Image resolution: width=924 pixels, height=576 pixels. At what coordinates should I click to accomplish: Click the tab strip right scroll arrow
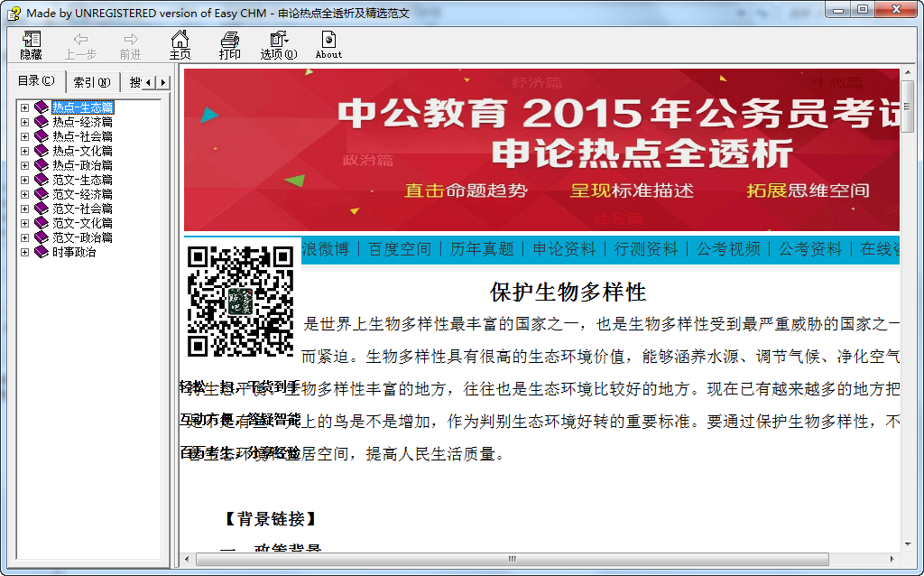click(x=163, y=82)
